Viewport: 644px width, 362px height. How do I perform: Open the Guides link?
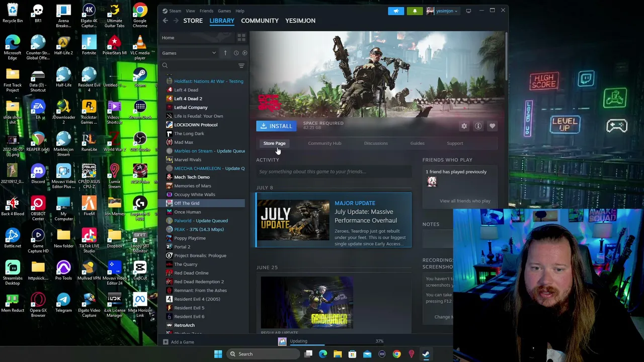(x=417, y=143)
